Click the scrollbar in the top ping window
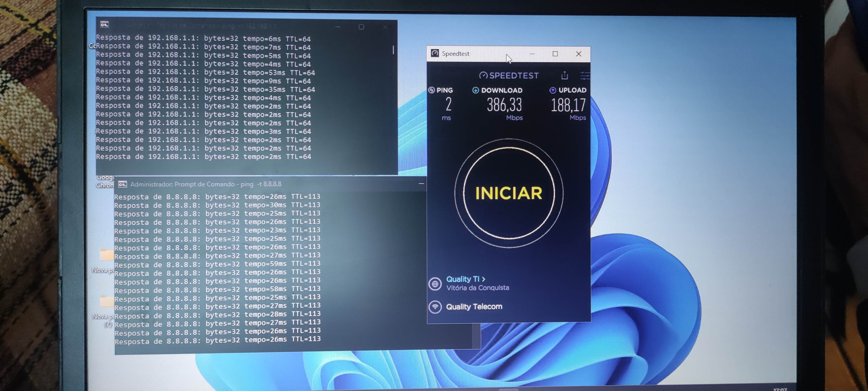The height and width of the screenshot is (391, 868). click(x=393, y=50)
